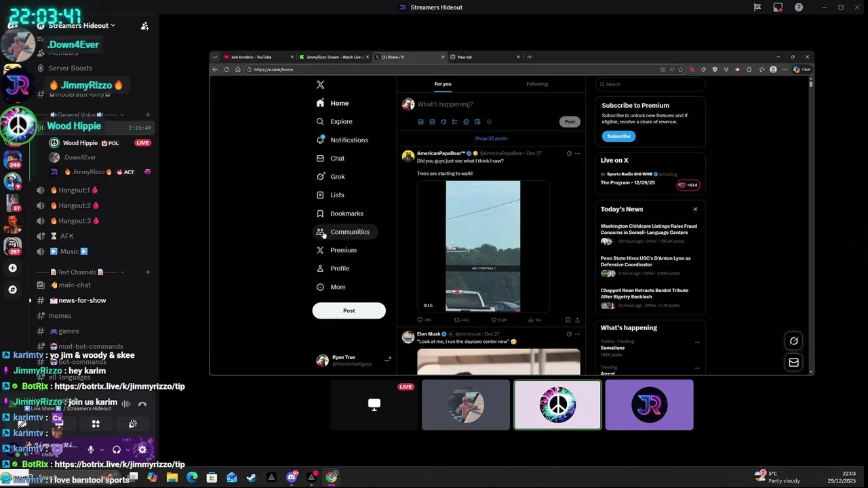Open the messages floating button on X
Image resolution: width=868 pixels, height=488 pixels.
point(793,362)
